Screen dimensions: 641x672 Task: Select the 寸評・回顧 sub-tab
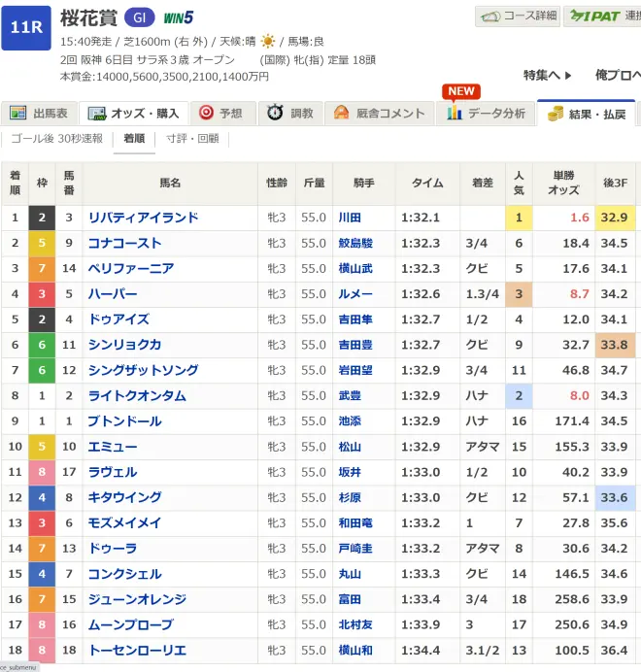192,139
